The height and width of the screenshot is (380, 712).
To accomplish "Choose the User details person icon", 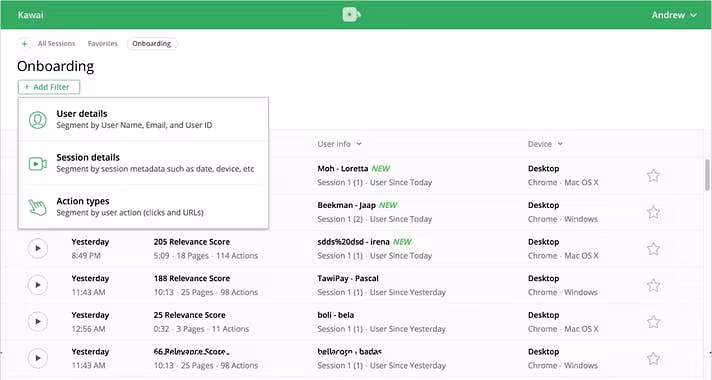I will coord(38,120).
